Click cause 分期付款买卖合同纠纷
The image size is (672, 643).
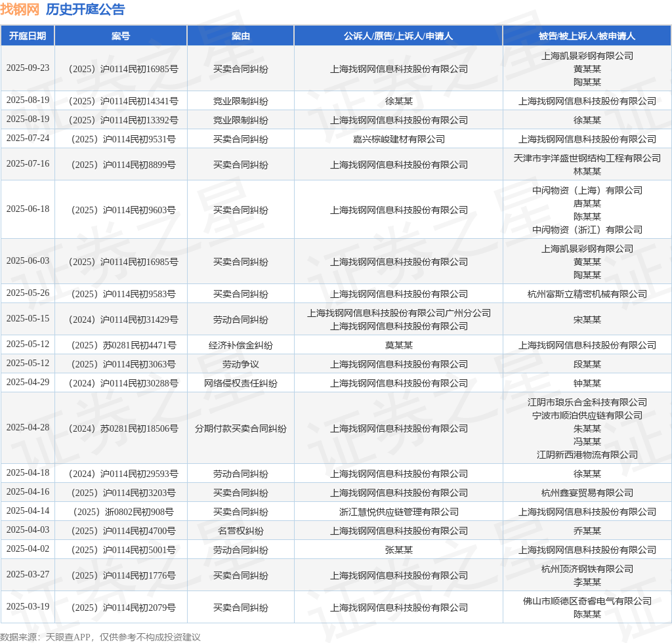pos(240,428)
